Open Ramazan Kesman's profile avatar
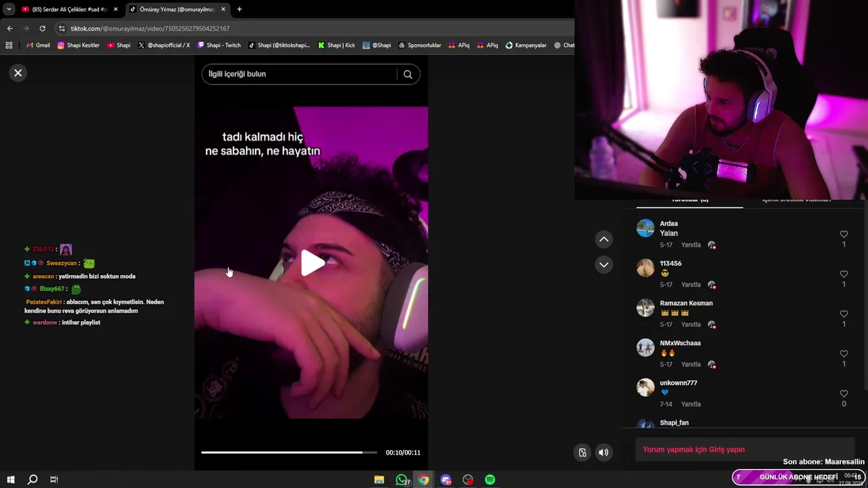868x488 pixels. tap(645, 308)
